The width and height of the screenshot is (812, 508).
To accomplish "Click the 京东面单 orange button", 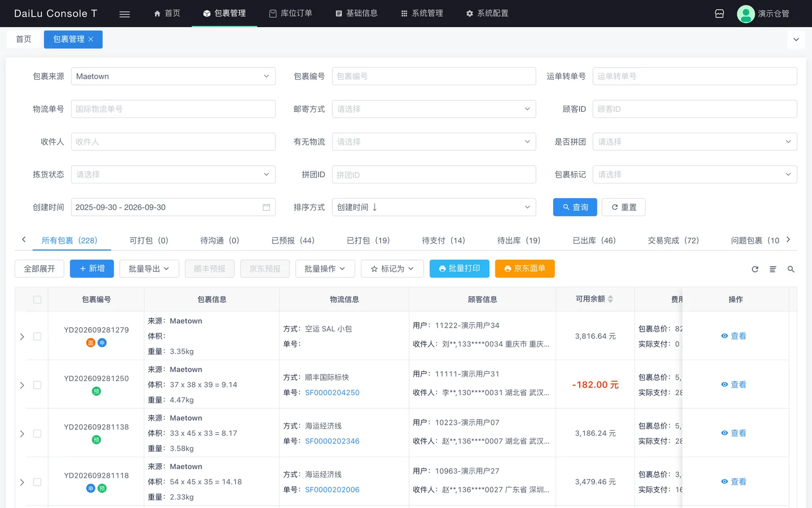I will [x=525, y=269].
